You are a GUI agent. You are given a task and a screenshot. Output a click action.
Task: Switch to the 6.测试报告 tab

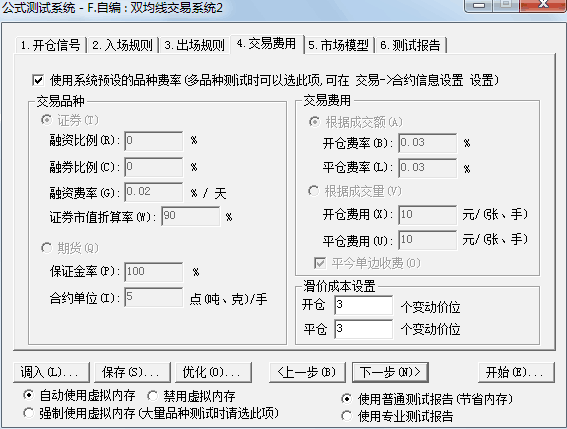pyautogui.click(x=410, y=45)
